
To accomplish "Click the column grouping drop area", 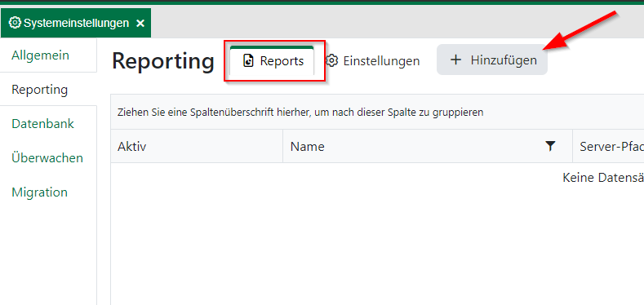I will click(377, 112).
